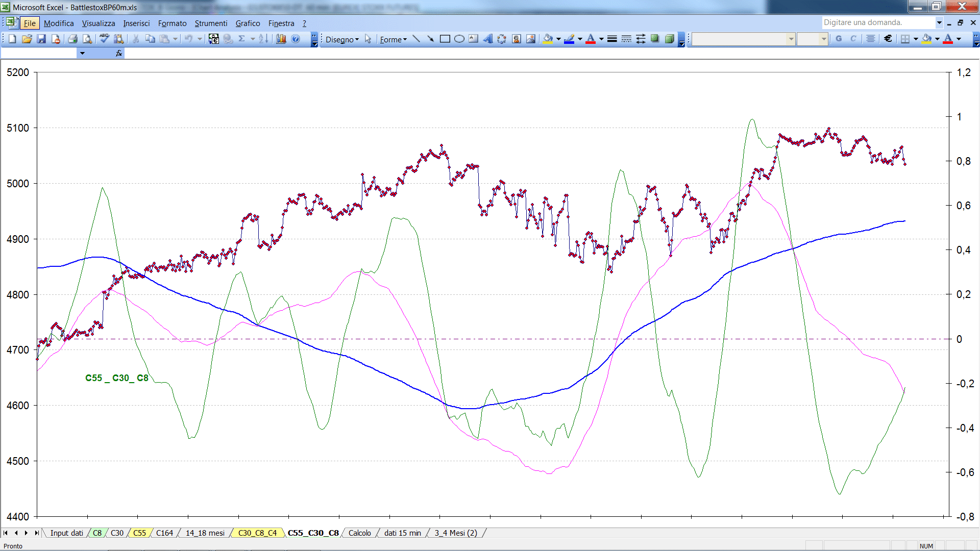Go to the first sheet tab arrow
Image resolution: width=980 pixels, height=551 pixels.
(x=6, y=533)
